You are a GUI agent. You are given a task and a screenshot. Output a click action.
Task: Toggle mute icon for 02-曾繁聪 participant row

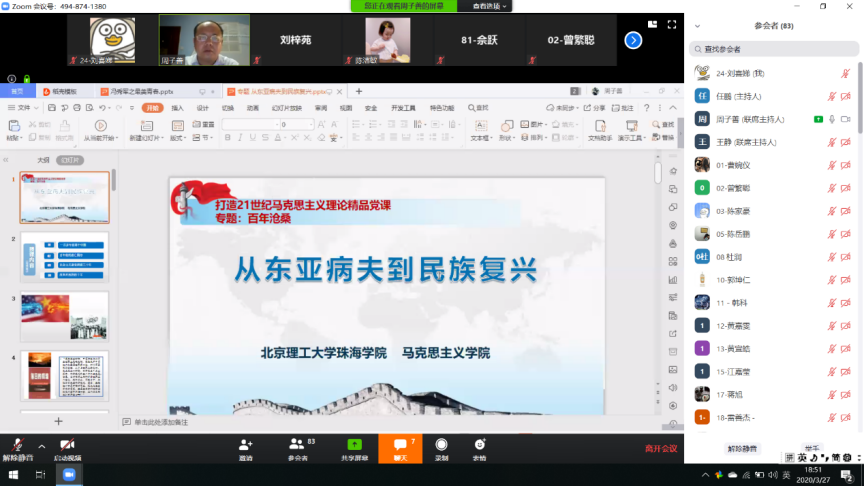(831, 188)
